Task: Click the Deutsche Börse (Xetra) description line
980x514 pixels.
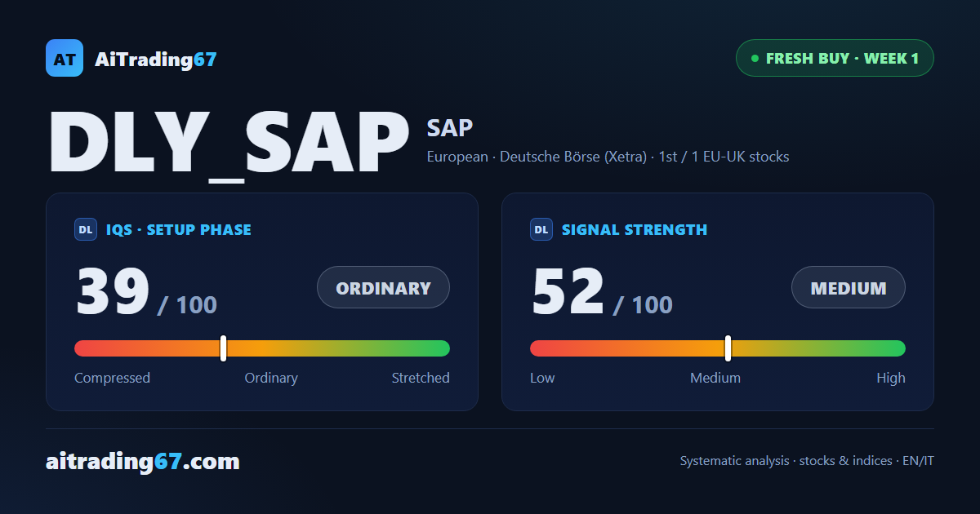Action: (x=608, y=157)
